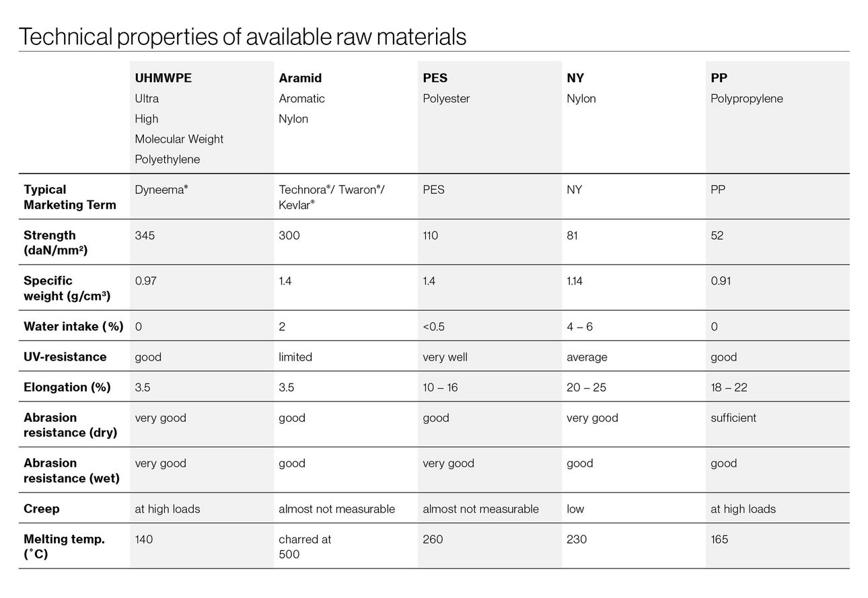Image resolution: width=868 pixels, height=598 pixels.
Task: Select the Dyneema marketing term cell
Action: coord(161,190)
